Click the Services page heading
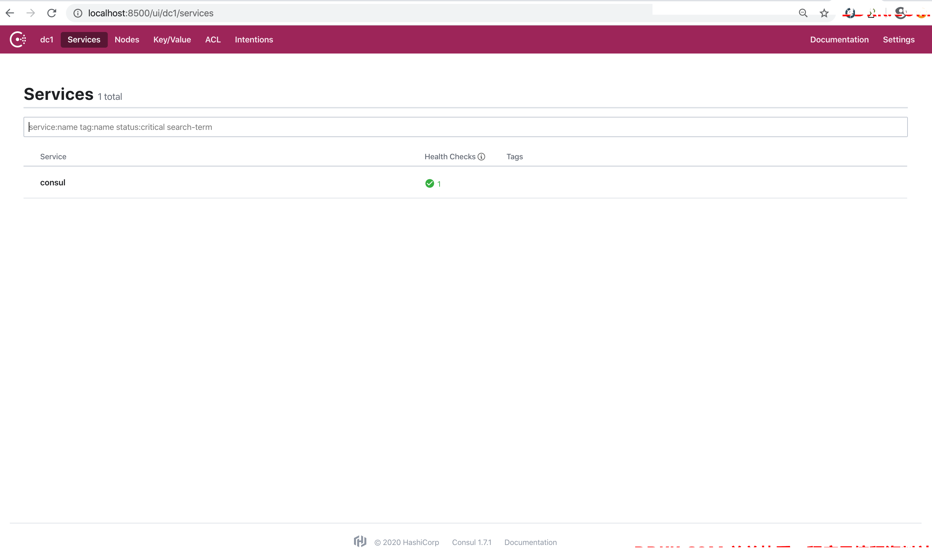The height and width of the screenshot is (560, 932). (x=58, y=94)
